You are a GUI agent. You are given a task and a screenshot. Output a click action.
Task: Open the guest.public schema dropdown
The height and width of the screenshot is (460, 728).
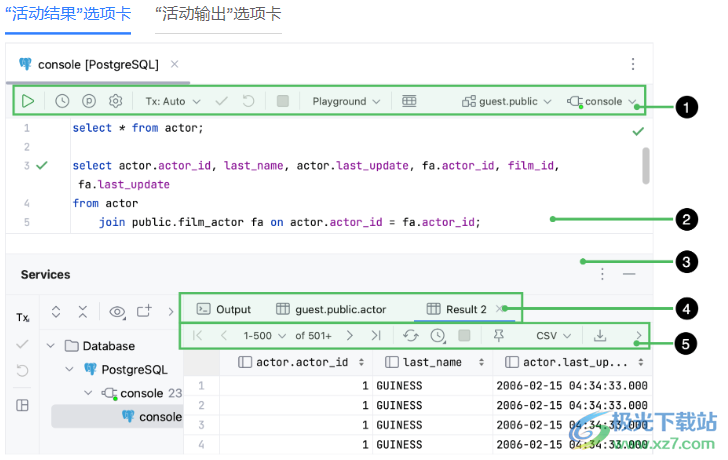[x=507, y=101]
